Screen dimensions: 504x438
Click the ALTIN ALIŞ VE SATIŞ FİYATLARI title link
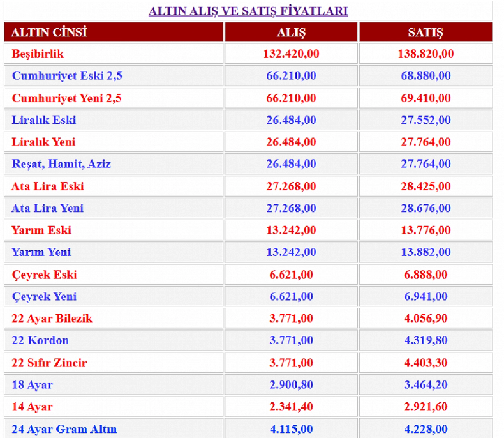click(248, 11)
